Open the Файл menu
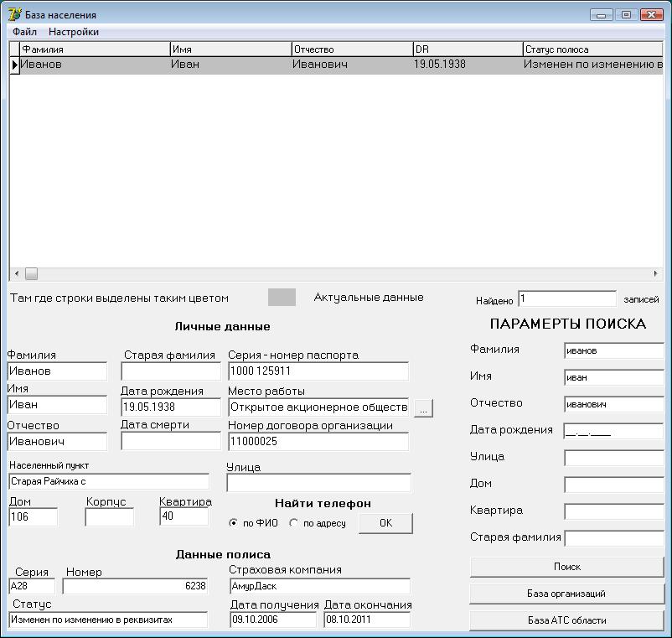The width and height of the screenshot is (672, 638). (x=24, y=32)
